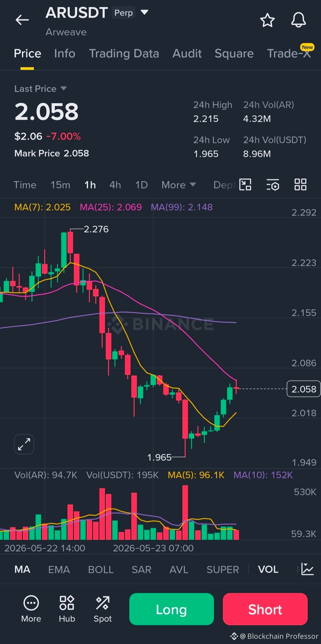Click the Perp contract badge

[x=124, y=13]
